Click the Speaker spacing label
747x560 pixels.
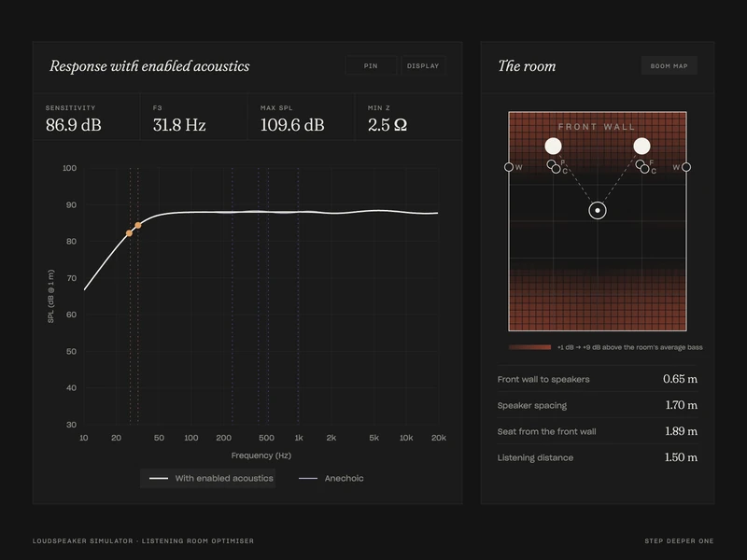tap(532, 406)
